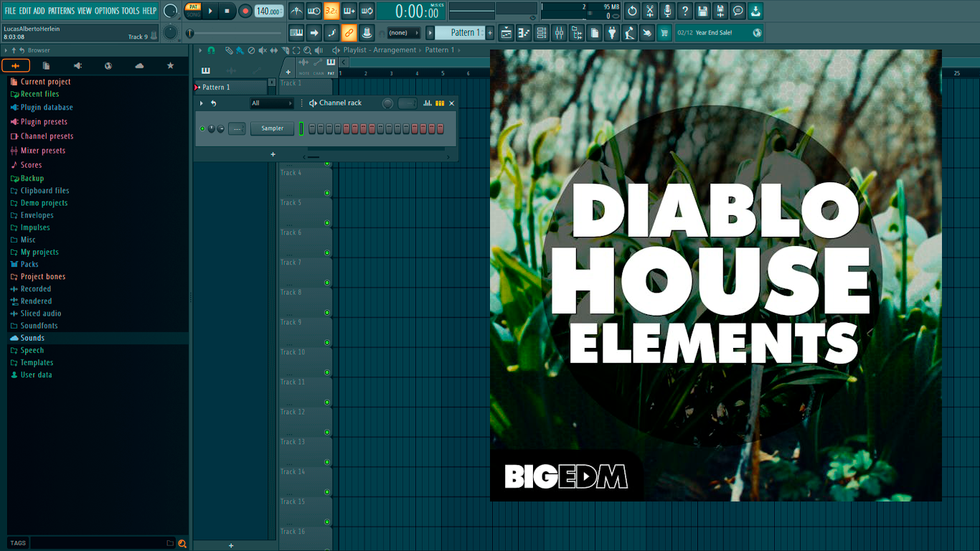The height and width of the screenshot is (551, 980).
Task: Click the Play transport button
Action: click(210, 11)
